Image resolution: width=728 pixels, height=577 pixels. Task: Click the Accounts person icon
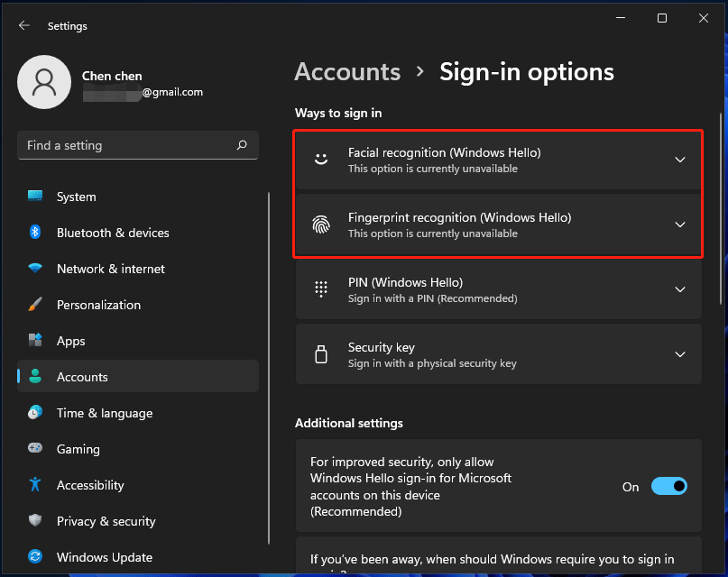(35, 376)
